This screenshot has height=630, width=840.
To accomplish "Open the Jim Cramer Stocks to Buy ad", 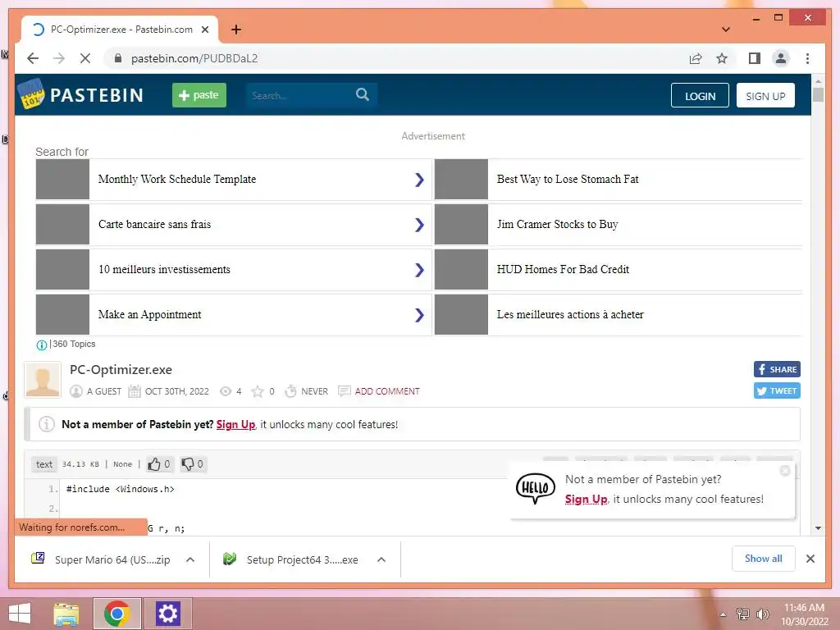I will [557, 224].
